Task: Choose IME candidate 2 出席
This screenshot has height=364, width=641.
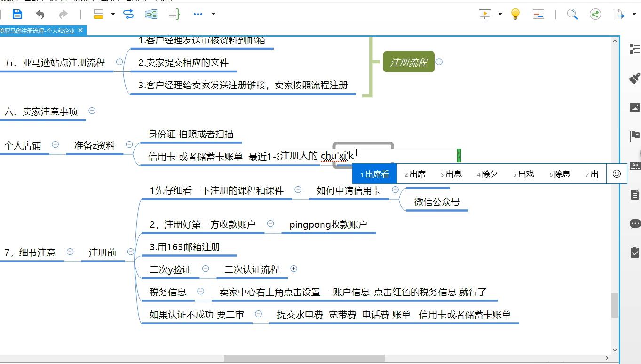Action: point(415,174)
